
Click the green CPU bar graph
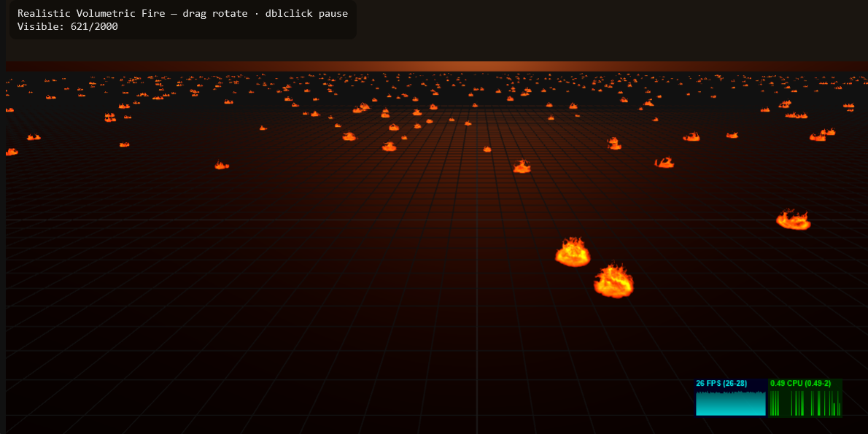(x=805, y=403)
